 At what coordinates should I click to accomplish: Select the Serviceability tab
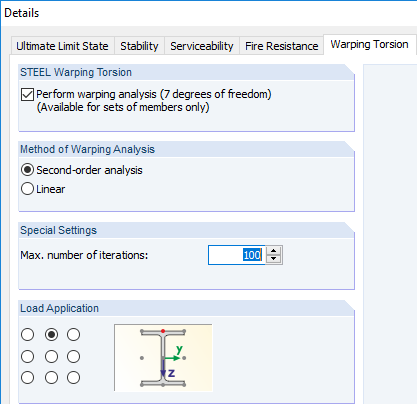[x=202, y=46]
